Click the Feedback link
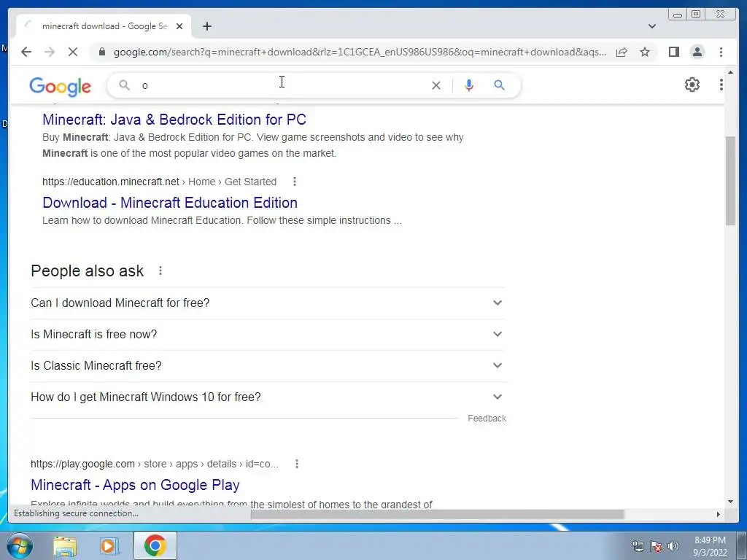 [x=487, y=418]
